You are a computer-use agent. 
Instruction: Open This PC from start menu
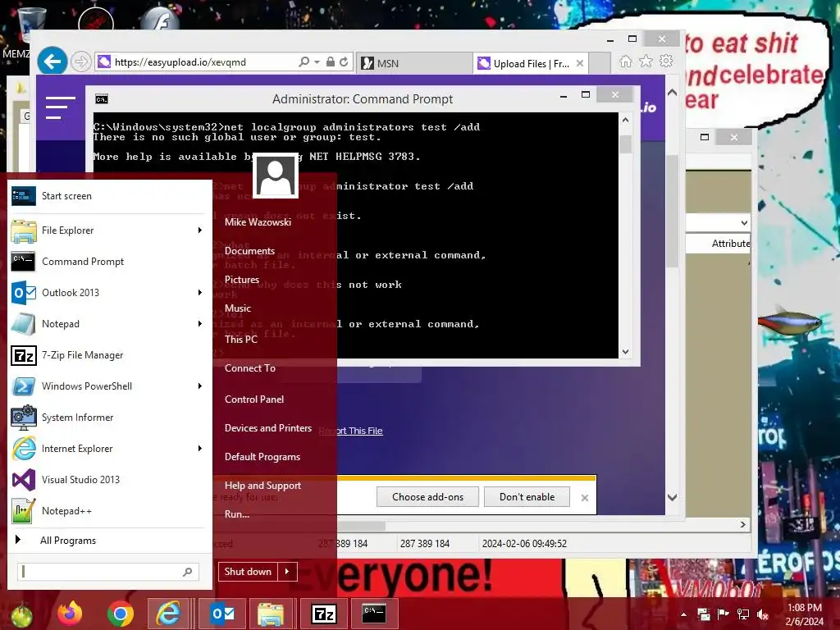[241, 339]
